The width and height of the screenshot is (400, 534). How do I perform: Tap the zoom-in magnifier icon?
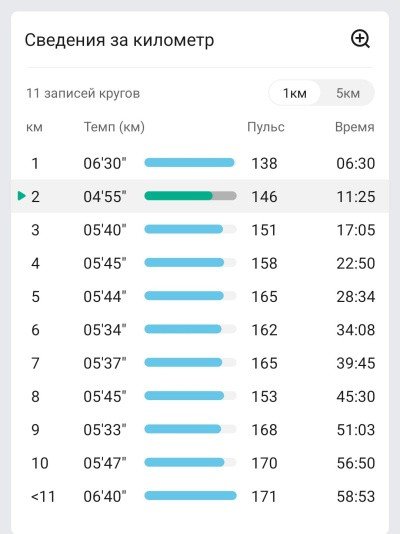tap(360, 39)
